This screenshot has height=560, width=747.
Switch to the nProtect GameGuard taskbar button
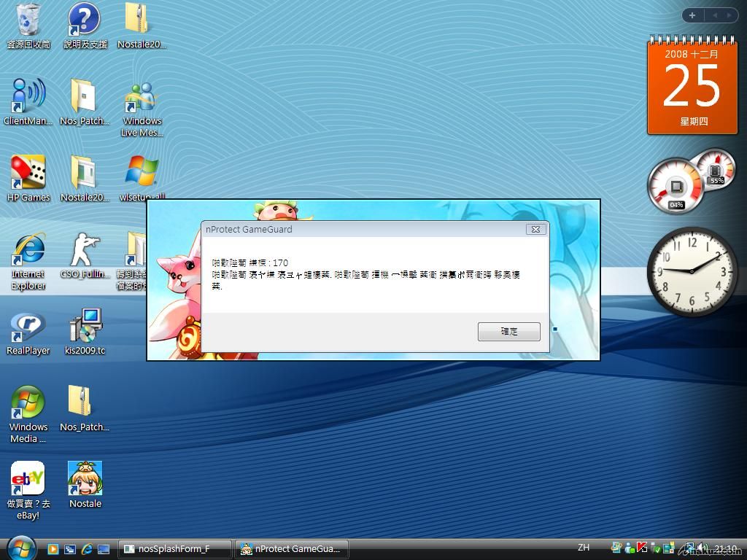pyautogui.click(x=292, y=549)
